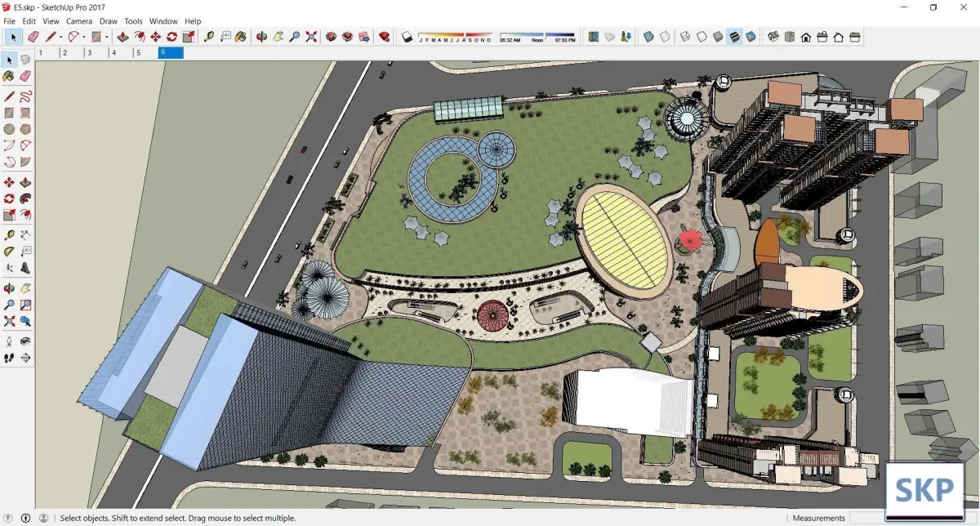Select the Follow Me tool in left toolbar
This screenshot has height=526, width=980.
[x=25, y=198]
